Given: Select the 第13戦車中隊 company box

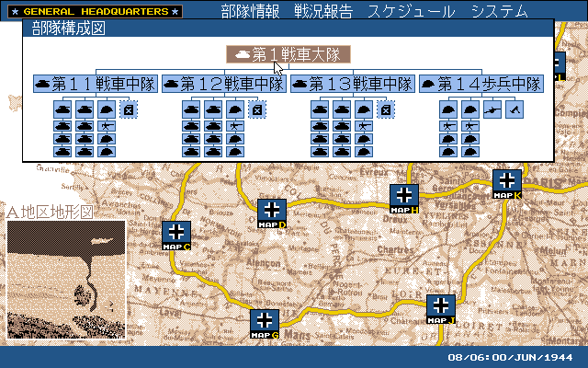Looking at the screenshot, I should 353,84.
